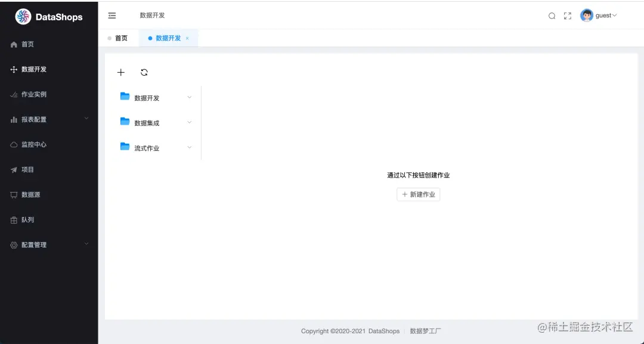Screen dimensions: 644x344
Task: Expand the 数据开发 folder in the tree
Action: [189, 97]
